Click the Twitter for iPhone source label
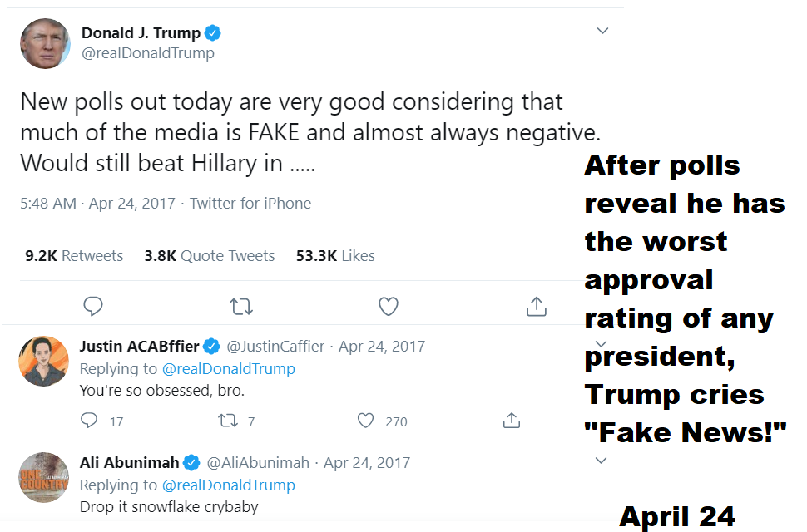The image size is (807, 532). [x=250, y=204]
